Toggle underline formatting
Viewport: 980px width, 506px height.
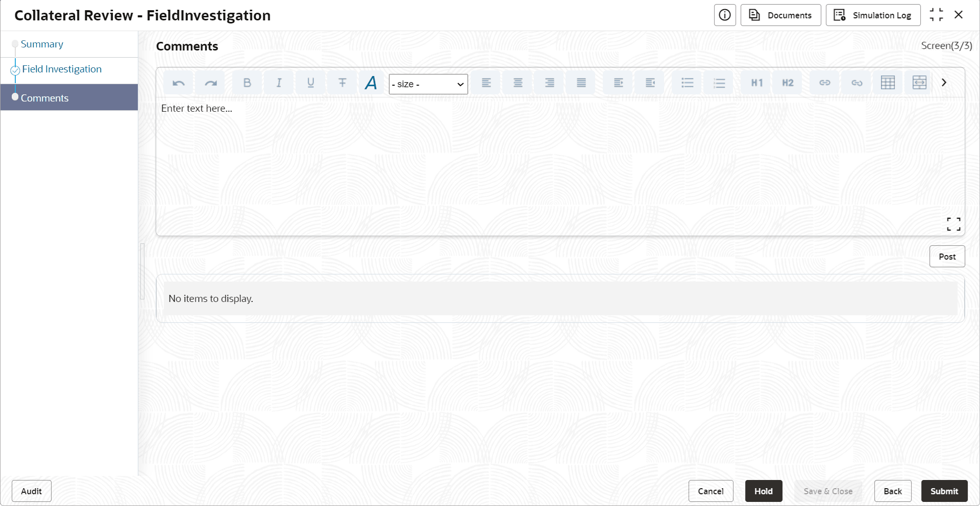(310, 83)
